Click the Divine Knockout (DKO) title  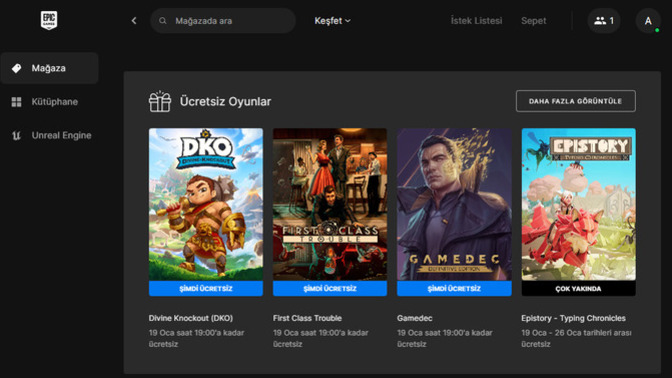tap(191, 318)
